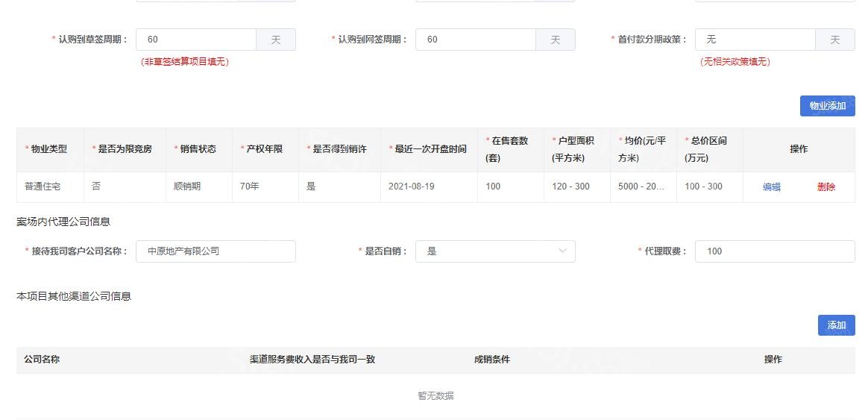
Task: Click the 普通住宅 cell in property table
Action: (x=41, y=187)
